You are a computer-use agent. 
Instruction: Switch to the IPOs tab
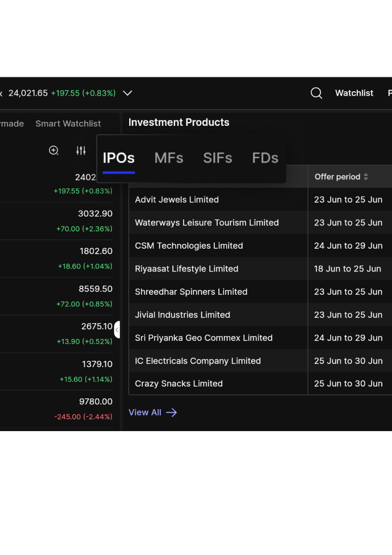119,158
